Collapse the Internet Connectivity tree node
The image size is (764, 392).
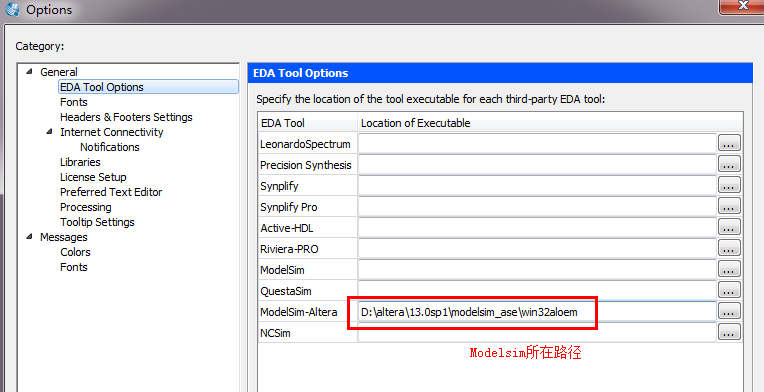click(x=50, y=131)
